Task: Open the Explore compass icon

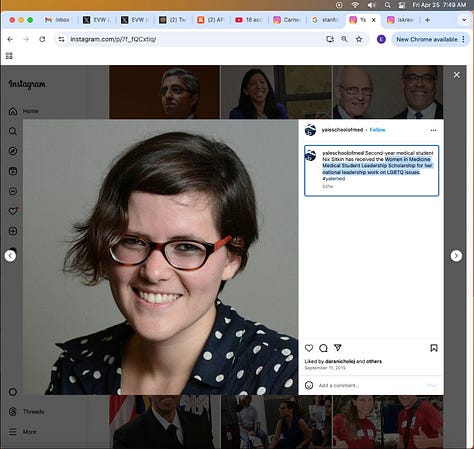Action: point(13,151)
